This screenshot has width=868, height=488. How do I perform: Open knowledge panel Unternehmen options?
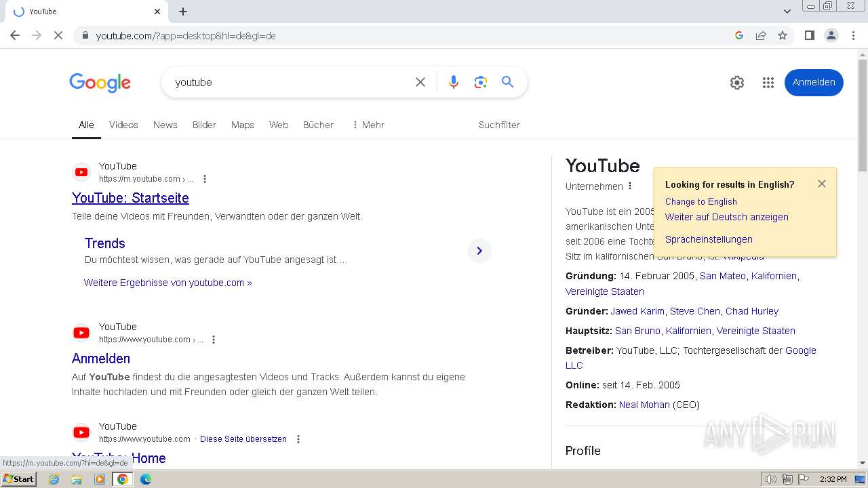point(630,186)
